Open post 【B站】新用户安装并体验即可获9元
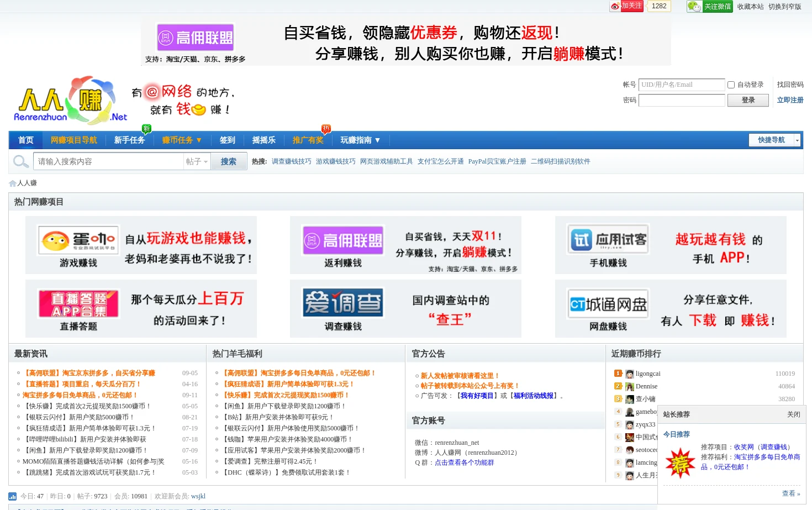812x510 pixels. click(277, 417)
